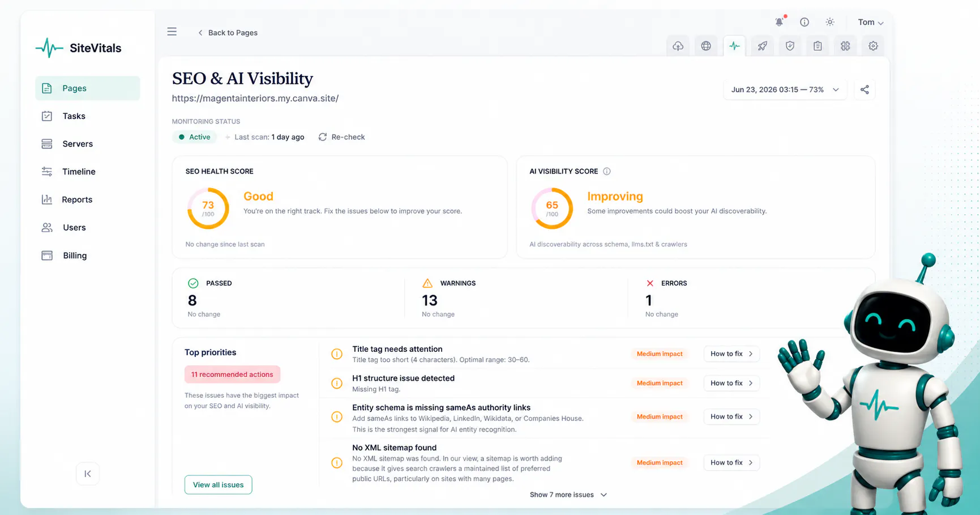The height and width of the screenshot is (515, 980).
Task: Click the Active monitoring status badge
Action: click(195, 137)
